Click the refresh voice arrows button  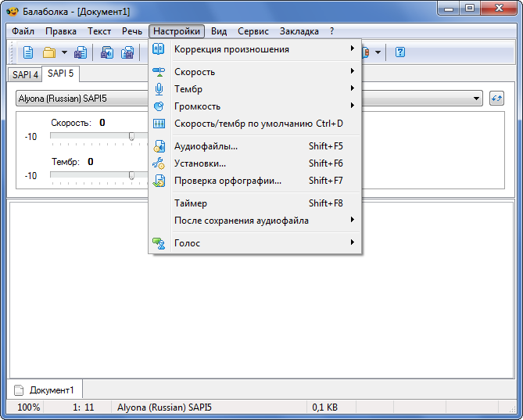click(x=496, y=99)
